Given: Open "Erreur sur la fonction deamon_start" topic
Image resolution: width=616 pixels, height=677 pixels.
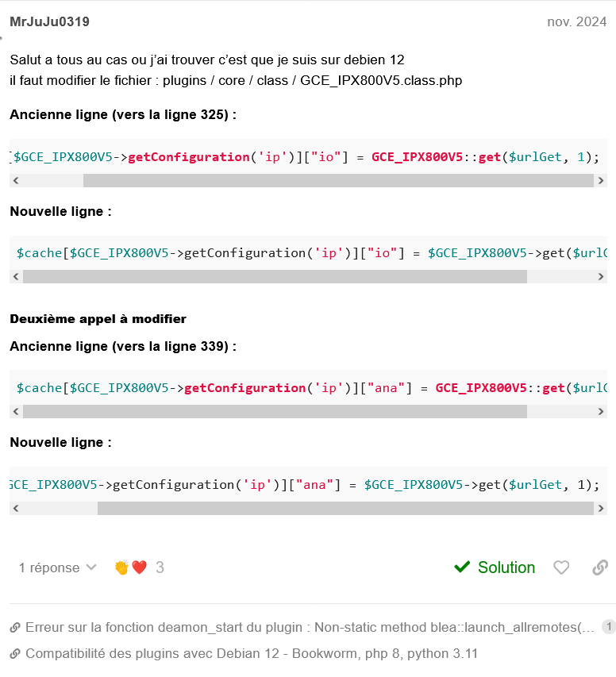Looking at the screenshot, I should pos(310,628).
